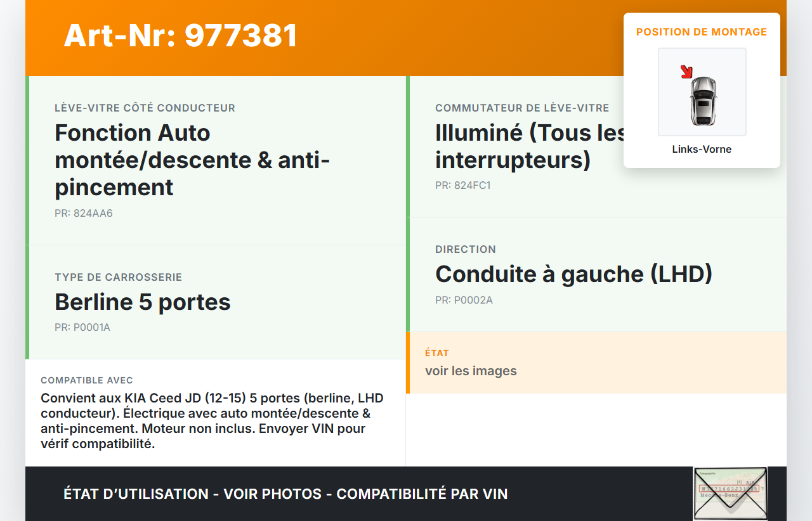Click the ÉTAT D'UTILISATION footer banner text

(x=285, y=494)
